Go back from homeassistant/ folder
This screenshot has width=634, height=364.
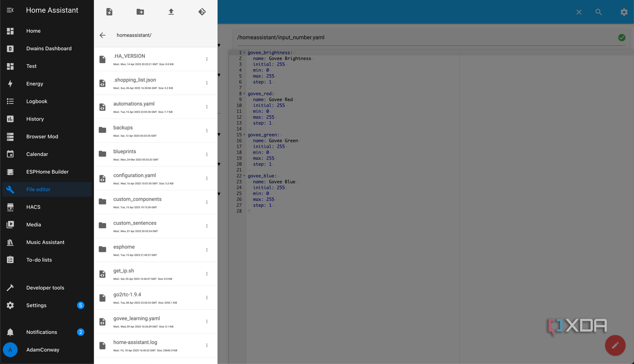click(x=103, y=35)
